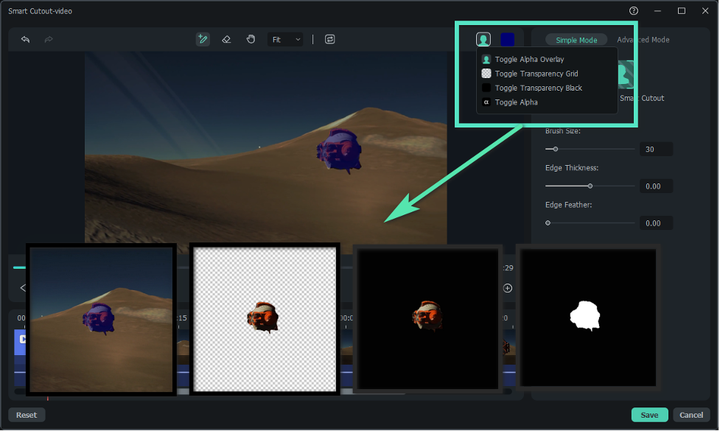Viewport: 720px width, 431px height.
Task: Select the hand pan tool
Action: (x=250, y=40)
